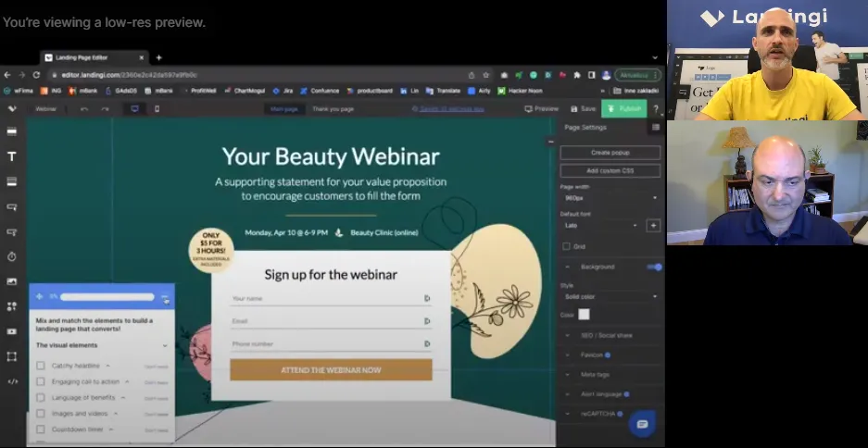Open the Default font dropdown
Viewport: 868px width, 448px height.
tap(601, 226)
